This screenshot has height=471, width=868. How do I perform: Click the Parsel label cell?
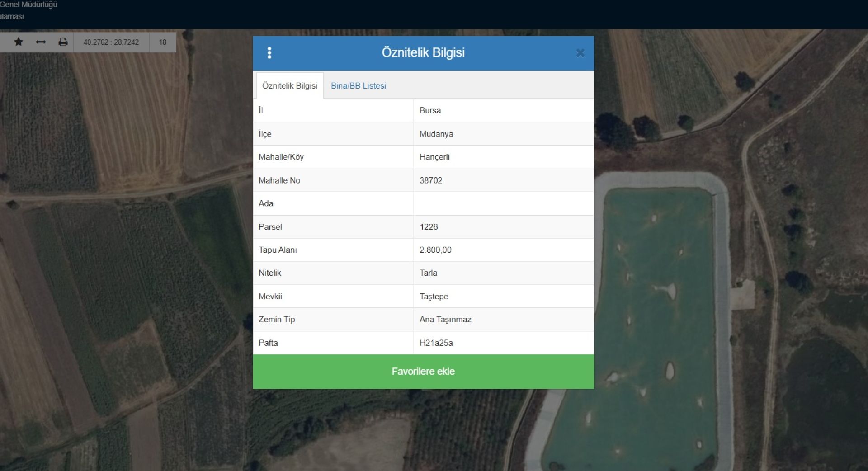(x=333, y=227)
